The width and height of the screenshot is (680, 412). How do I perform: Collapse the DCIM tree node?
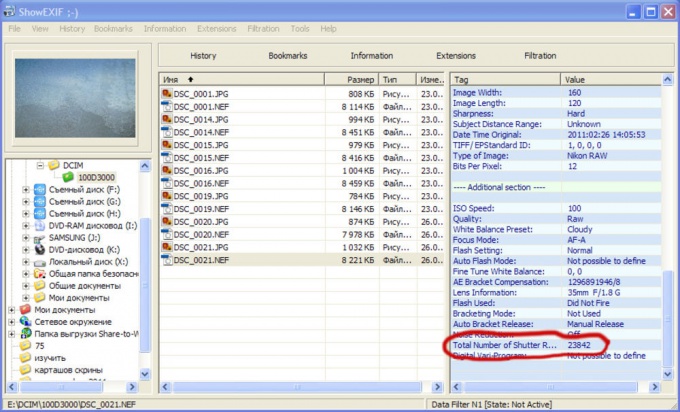[x=40, y=165]
